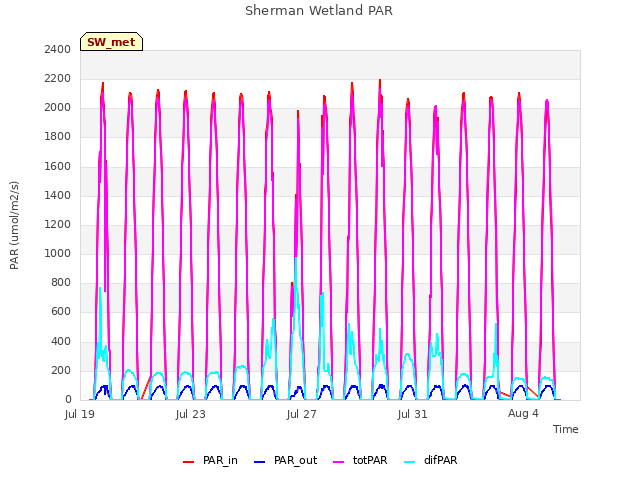
Task: Click the 2000 y-axis tick label
Action: (58, 108)
